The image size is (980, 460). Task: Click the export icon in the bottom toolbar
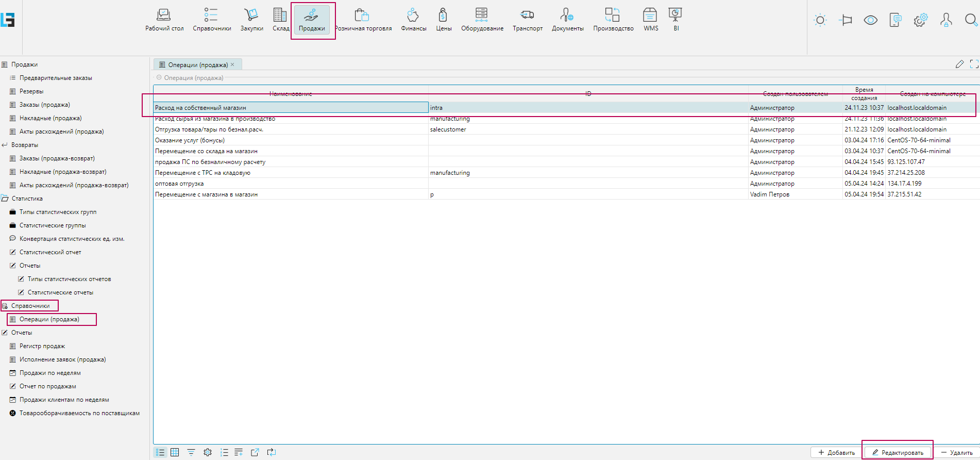[x=255, y=452]
